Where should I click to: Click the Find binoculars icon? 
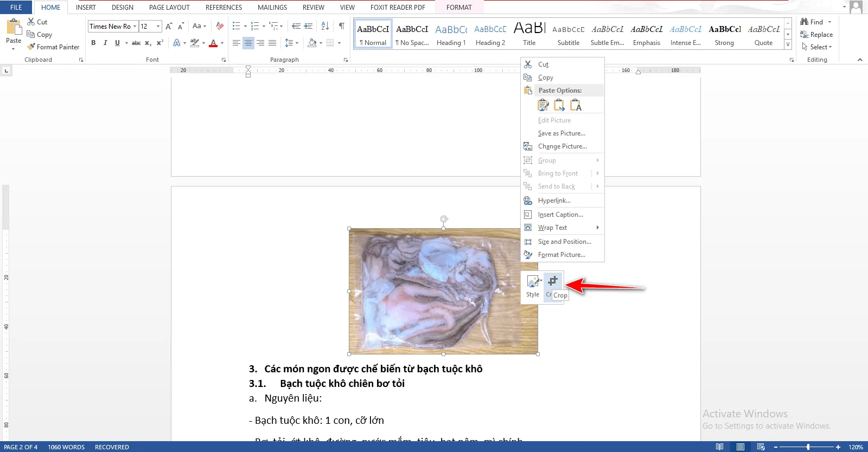pyautogui.click(x=804, y=22)
